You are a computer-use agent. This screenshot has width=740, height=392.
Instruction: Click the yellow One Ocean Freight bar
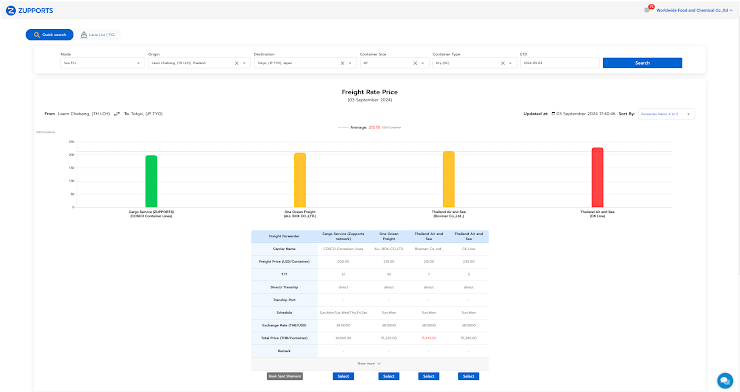(300, 180)
